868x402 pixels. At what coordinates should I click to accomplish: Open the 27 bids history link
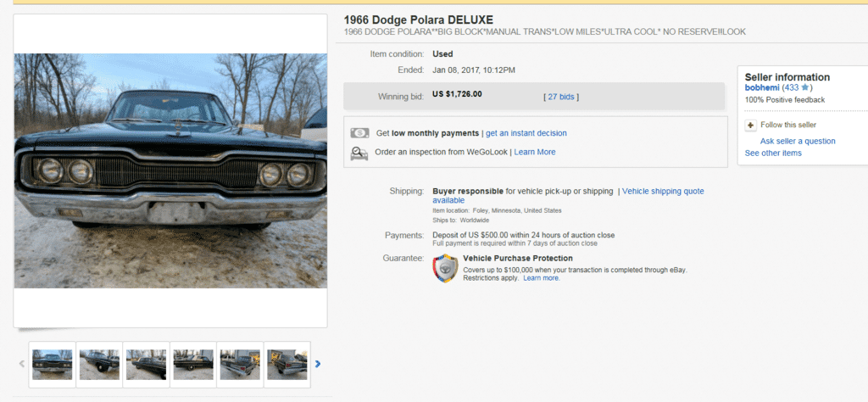click(561, 97)
